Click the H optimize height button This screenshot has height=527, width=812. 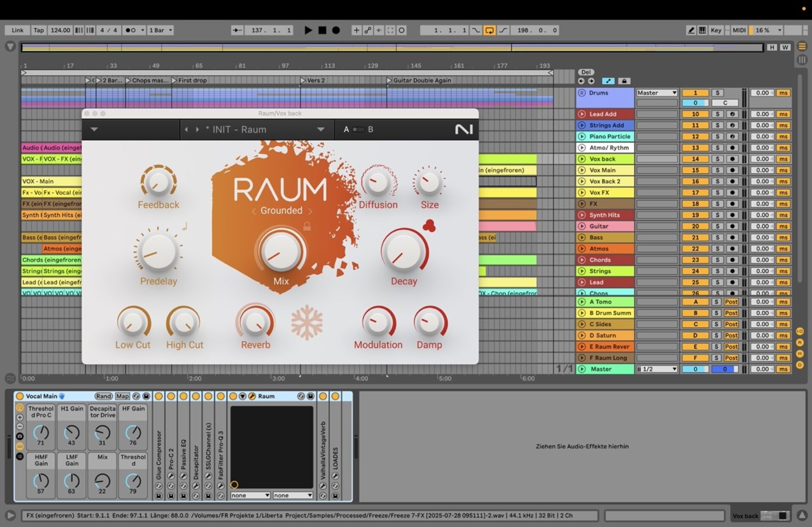(x=772, y=47)
